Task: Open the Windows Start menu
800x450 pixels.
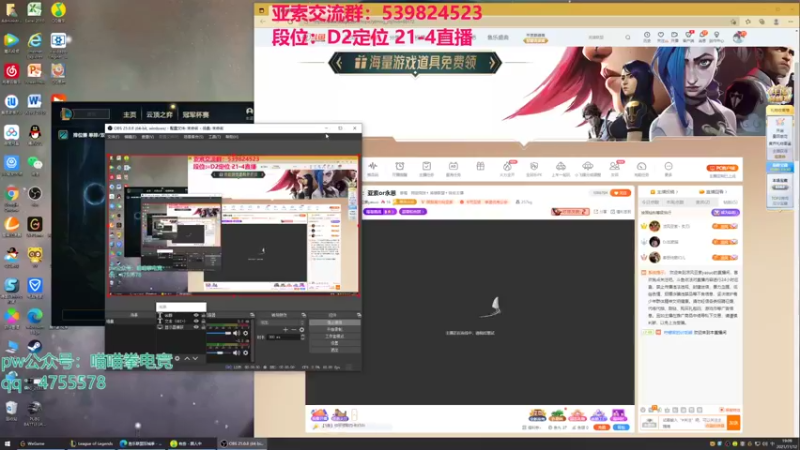Action: [x=7, y=443]
